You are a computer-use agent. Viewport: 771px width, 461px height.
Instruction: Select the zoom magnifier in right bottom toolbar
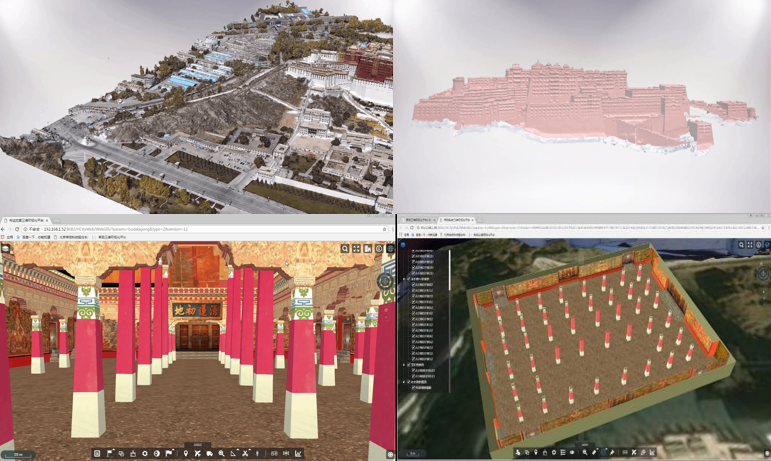tap(585, 452)
